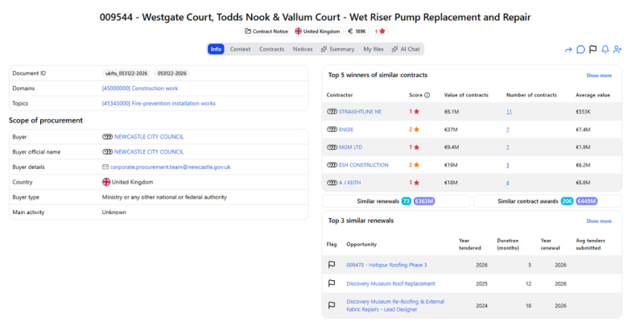Viewport: 644px width, 322px height.
Task: Switch to the Info tab
Action: pyautogui.click(x=216, y=49)
